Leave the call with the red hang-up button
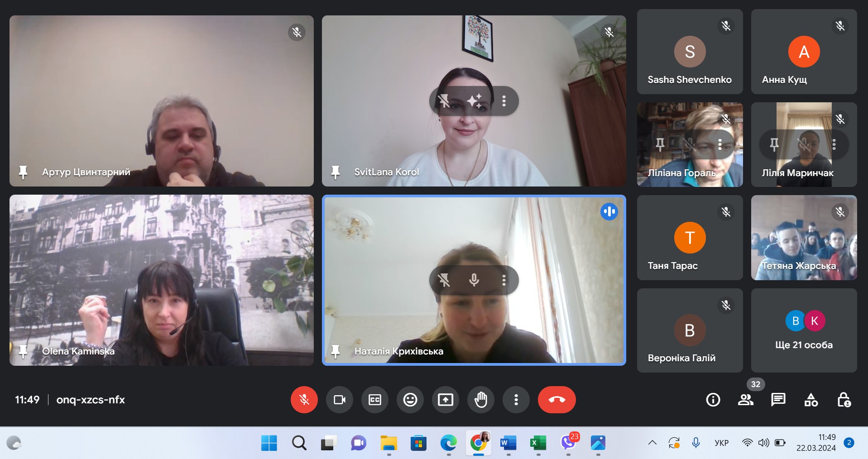Screen dimensions: 868x459 [x=556, y=400]
